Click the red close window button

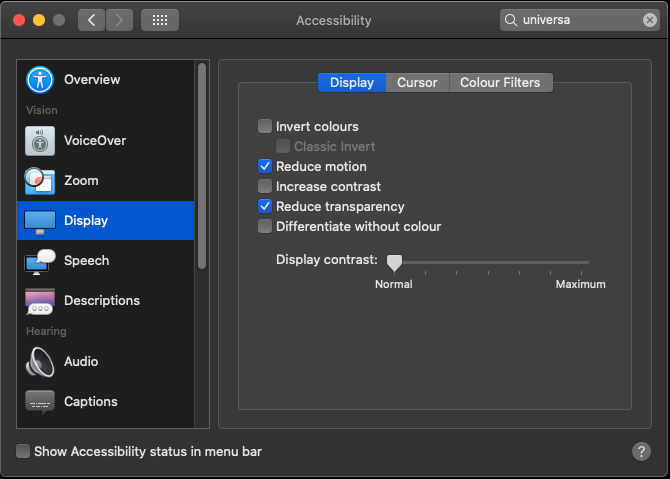[19, 20]
